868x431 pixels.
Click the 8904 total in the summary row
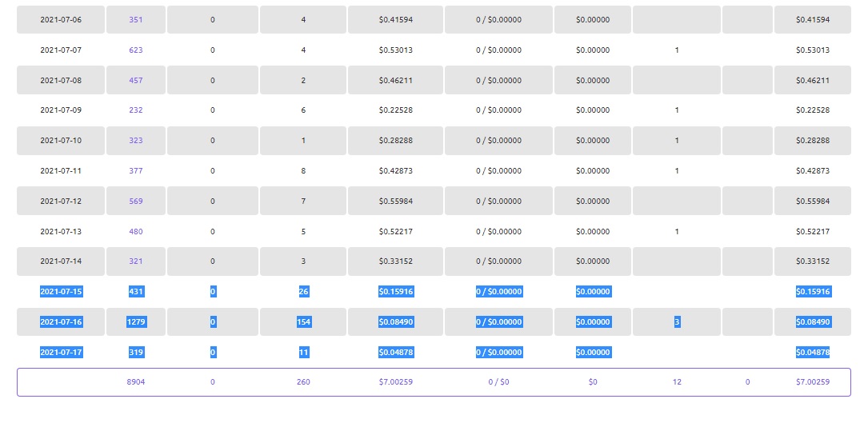coord(136,382)
